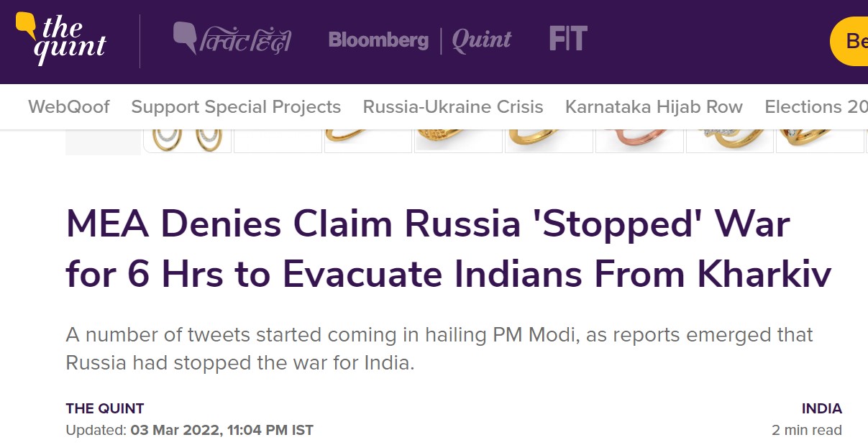Image resolution: width=868 pixels, height=445 pixels.
Task: Click the diamond-studded ring ad thumbnail
Action: pos(730,139)
